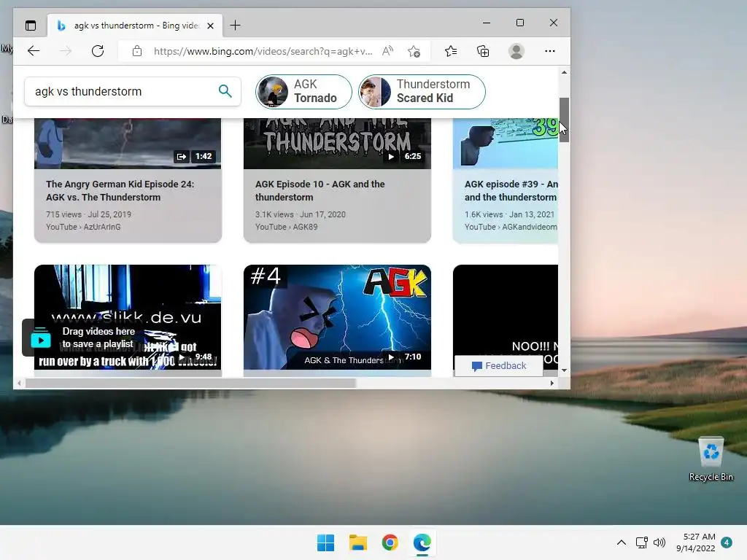The width and height of the screenshot is (747, 560).
Task: Click the 6:25 THUNDERSTORM video thumbnail
Action: coord(337,144)
